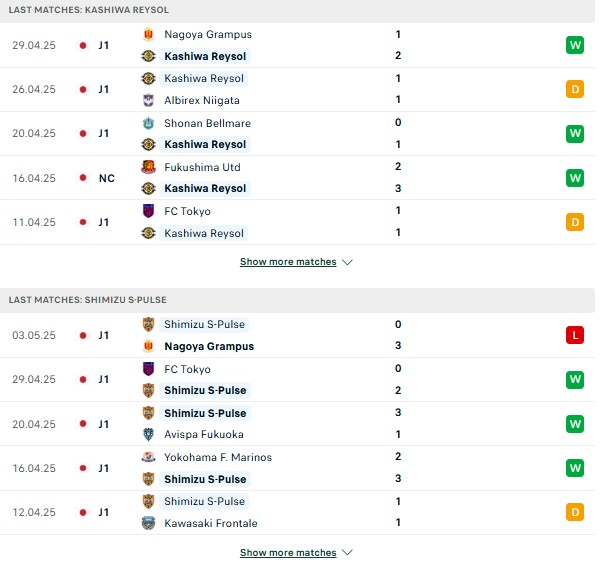This screenshot has height=570, width=601.
Task: Select the NC competition label on 16.04.25
Action: pyautogui.click(x=107, y=178)
